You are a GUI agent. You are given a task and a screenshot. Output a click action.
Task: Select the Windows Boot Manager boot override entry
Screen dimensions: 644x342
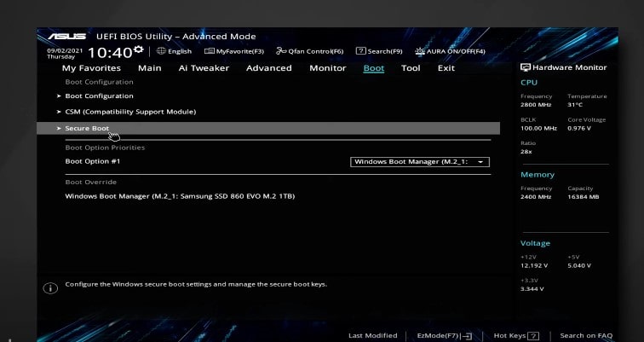point(180,196)
